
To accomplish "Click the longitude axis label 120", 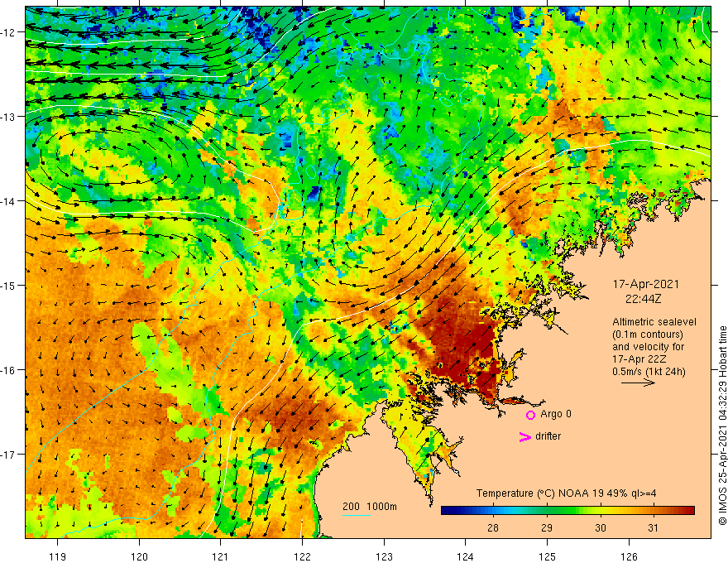I will pyautogui.click(x=139, y=556).
